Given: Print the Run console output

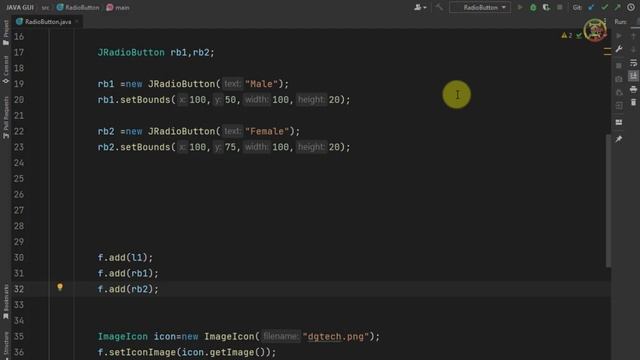Looking at the screenshot, I should click(633, 89).
